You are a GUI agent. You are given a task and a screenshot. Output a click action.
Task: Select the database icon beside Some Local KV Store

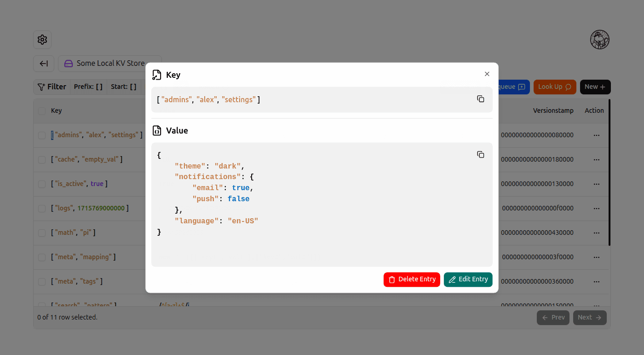[x=68, y=63]
